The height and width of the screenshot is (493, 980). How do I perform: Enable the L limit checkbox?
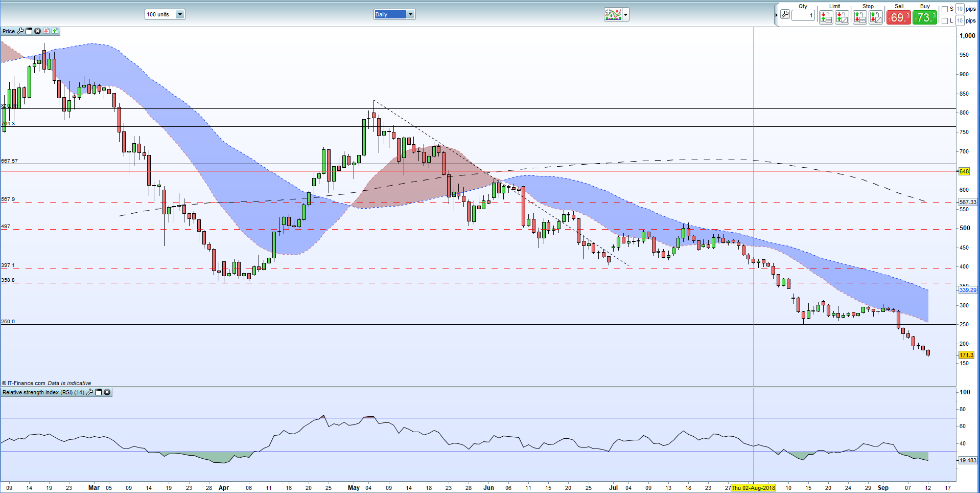945,21
